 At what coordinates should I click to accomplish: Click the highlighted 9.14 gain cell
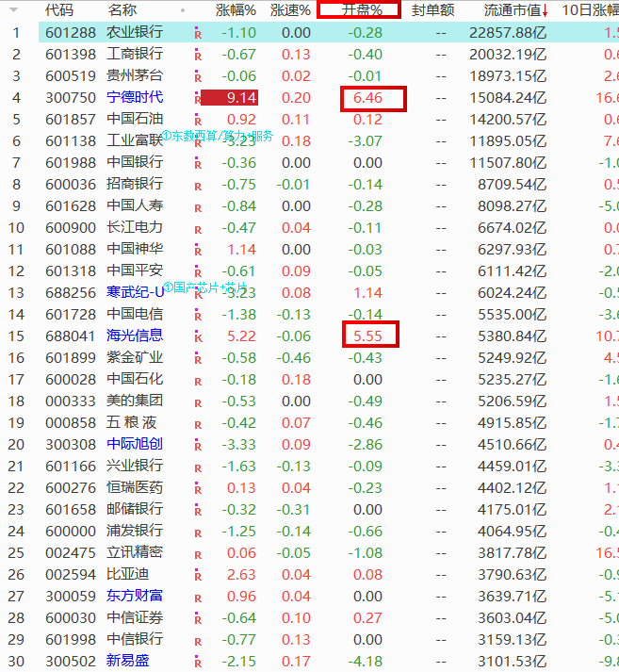point(230,98)
